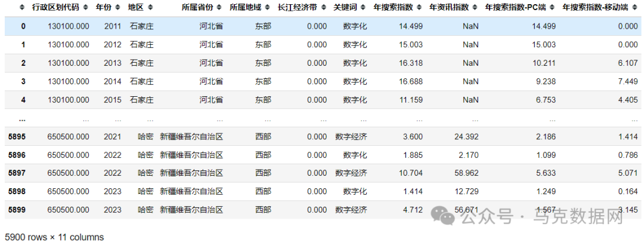
Task: Click value 15.003 in 年搜索指数 column
Action: [x=410, y=45]
